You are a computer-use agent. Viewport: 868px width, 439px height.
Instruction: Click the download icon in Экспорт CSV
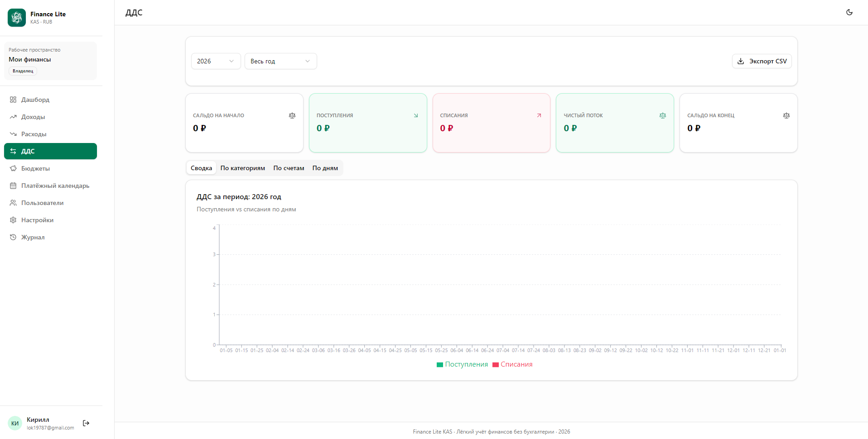pyautogui.click(x=741, y=61)
